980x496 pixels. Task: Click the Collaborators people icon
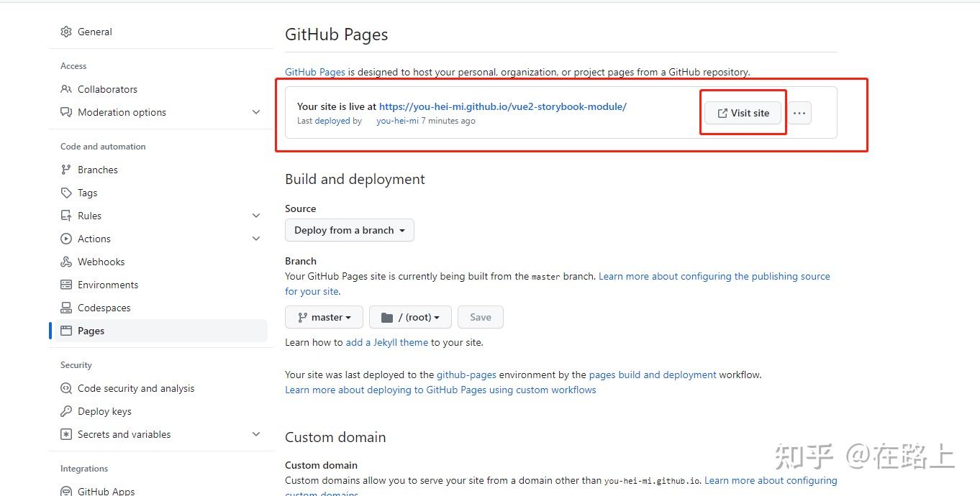click(x=66, y=89)
